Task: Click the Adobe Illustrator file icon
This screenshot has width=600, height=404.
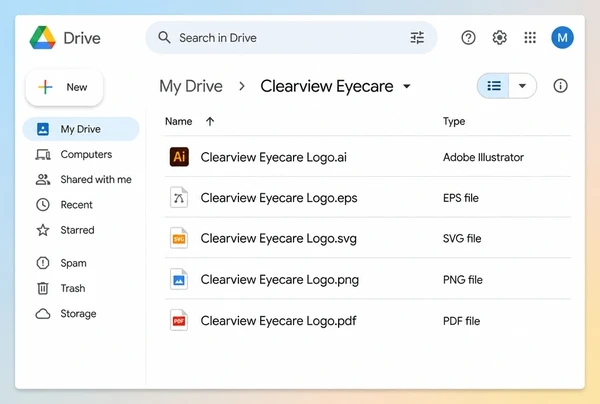Action: click(x=179, y=157)
